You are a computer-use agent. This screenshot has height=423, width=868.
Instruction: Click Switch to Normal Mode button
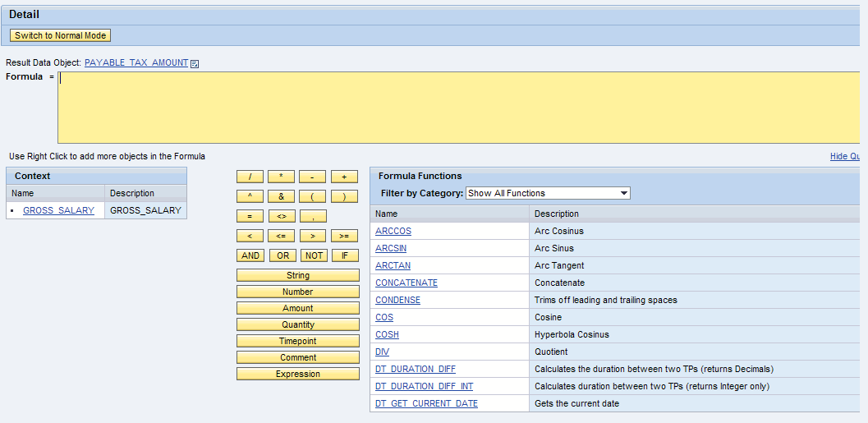pos(60,35)
